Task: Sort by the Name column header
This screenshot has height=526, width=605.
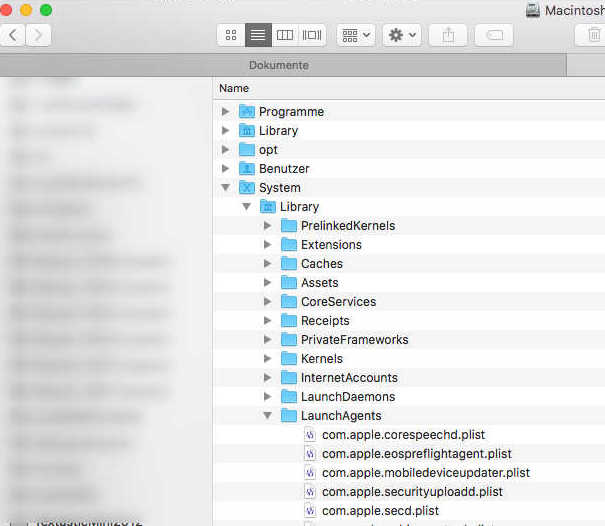Action: tap(234, 89)
